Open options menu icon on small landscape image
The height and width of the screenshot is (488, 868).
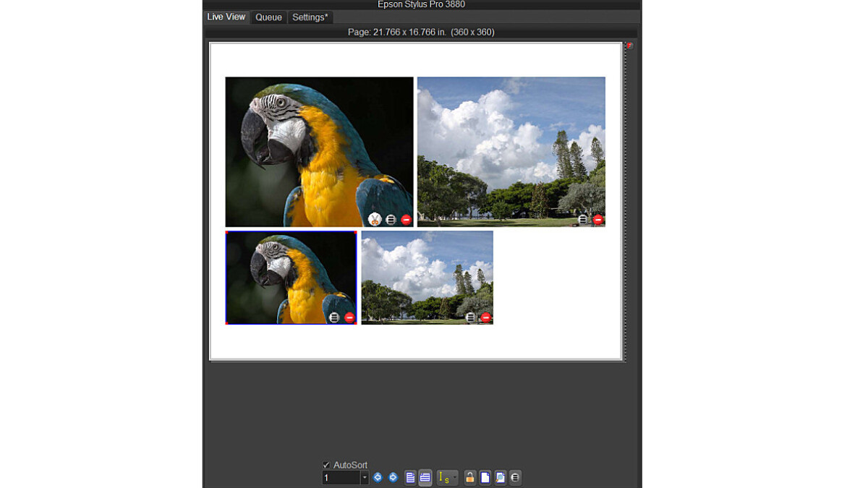[x=471, y=317]
